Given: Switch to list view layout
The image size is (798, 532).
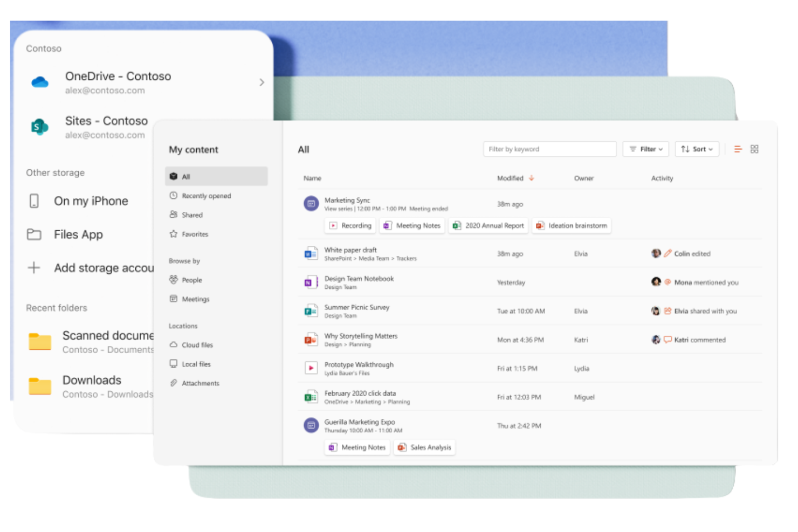Looking at the screenshot, I should 738,149.
